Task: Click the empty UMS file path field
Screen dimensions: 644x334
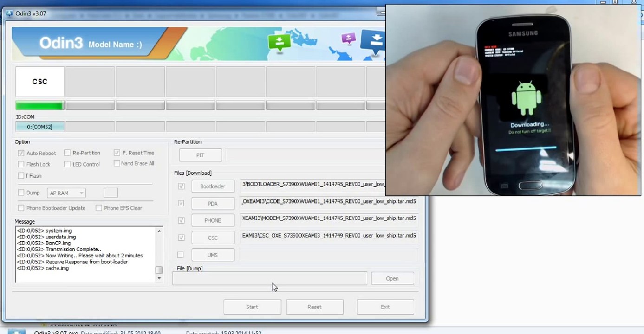Action: click(x=329, y=255)
